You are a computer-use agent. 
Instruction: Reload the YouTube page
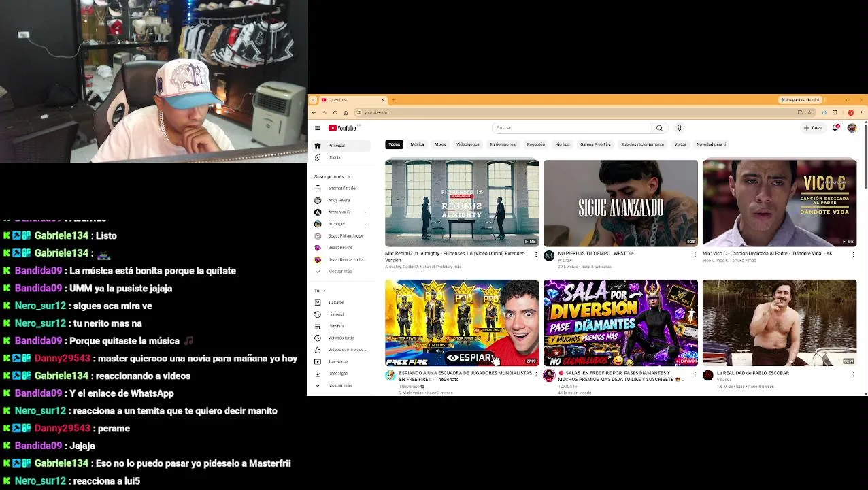[335, 112]
